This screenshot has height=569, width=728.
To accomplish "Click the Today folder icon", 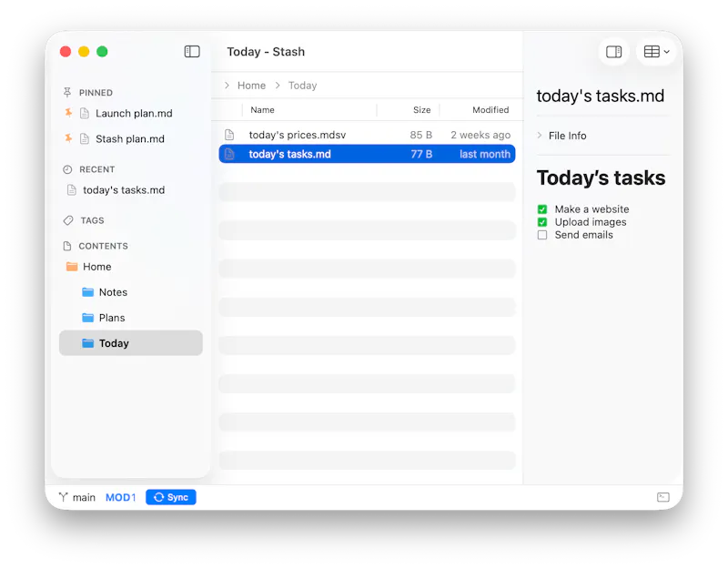I will tap(87, 343).
